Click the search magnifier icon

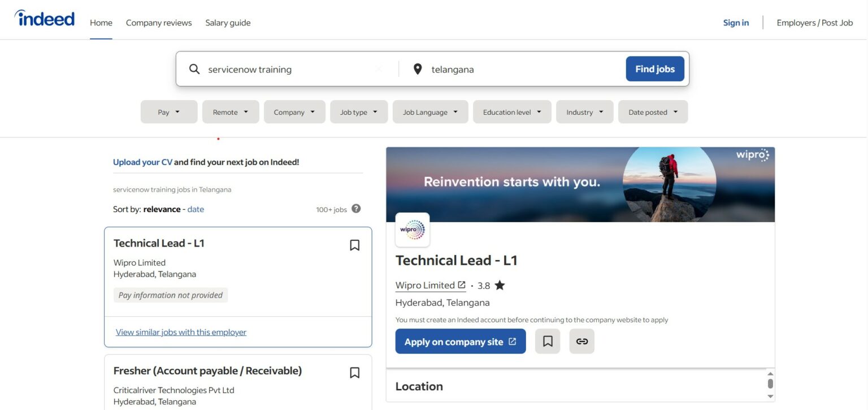[x=194, y=69]
